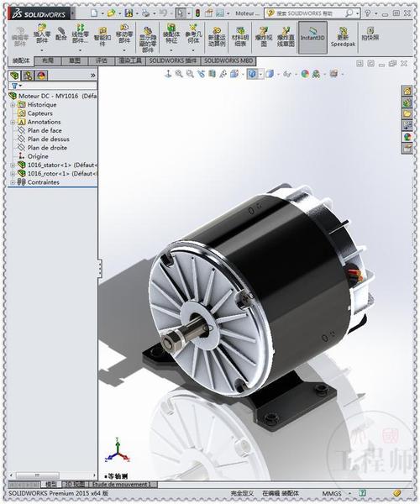Click the Previous View icon
The width and height of the screenshot is (420, 504).
pyautogui.click(x=201, y=74)
